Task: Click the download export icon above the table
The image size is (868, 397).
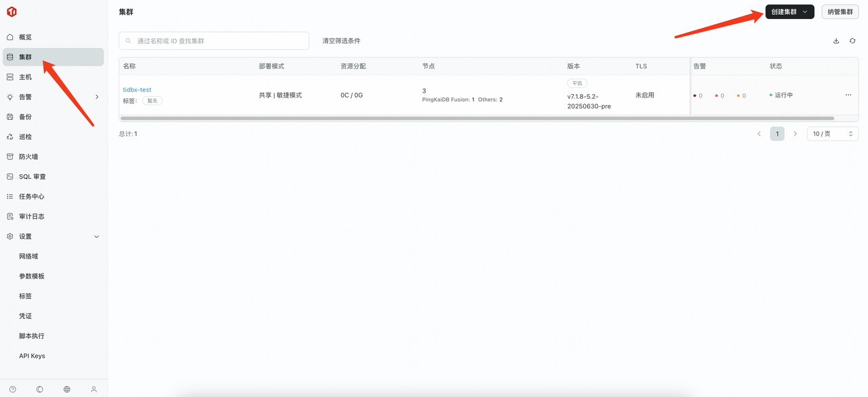Action: pyautogui.click(x=836, y=41)
